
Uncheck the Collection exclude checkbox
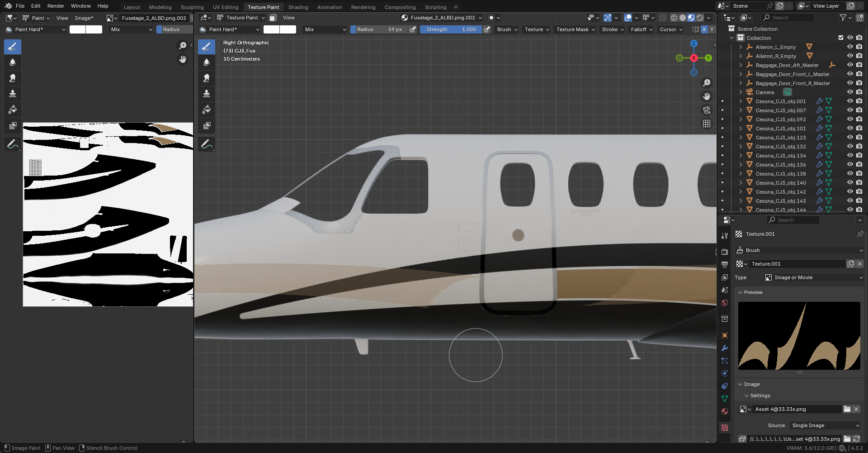click(841, 38)
